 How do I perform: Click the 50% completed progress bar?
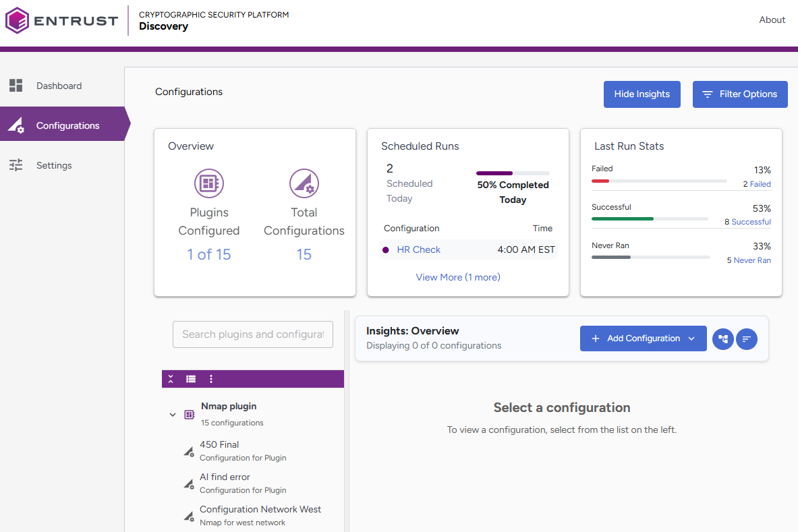pyautogui.click(x=513, y=173)
